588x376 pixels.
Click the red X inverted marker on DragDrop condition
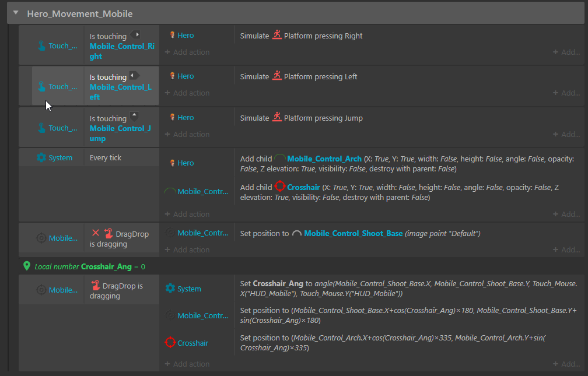[x=96, y=233]
